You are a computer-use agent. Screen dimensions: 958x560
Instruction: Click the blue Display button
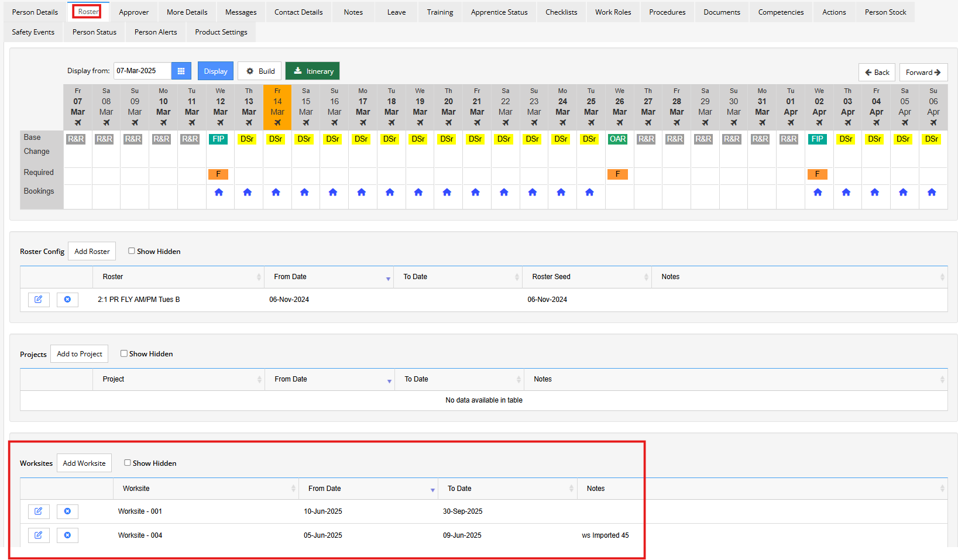tap(215, 71)
